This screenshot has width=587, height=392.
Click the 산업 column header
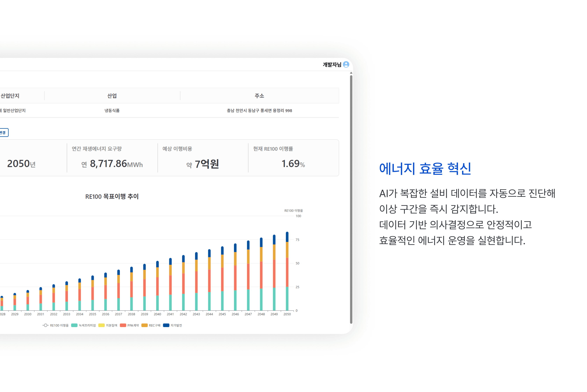[112, 96]
